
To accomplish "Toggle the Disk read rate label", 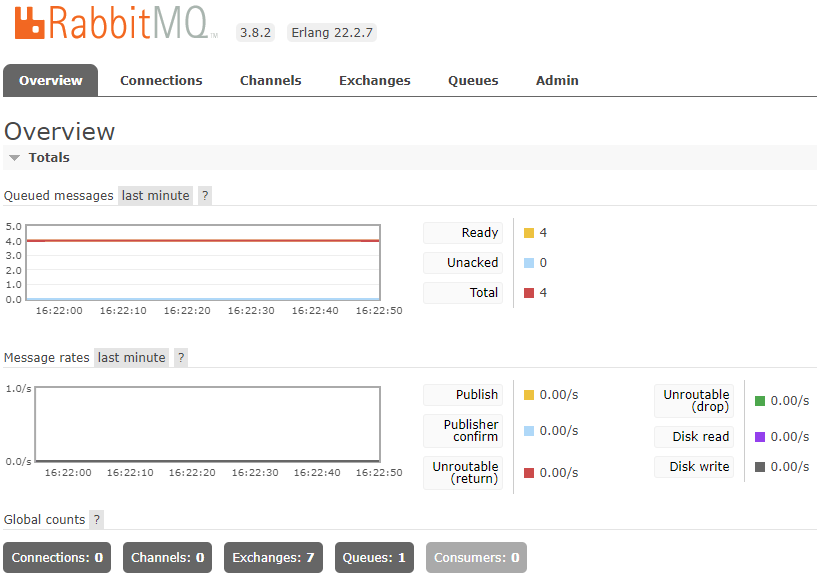I will [x=694, y=437].
